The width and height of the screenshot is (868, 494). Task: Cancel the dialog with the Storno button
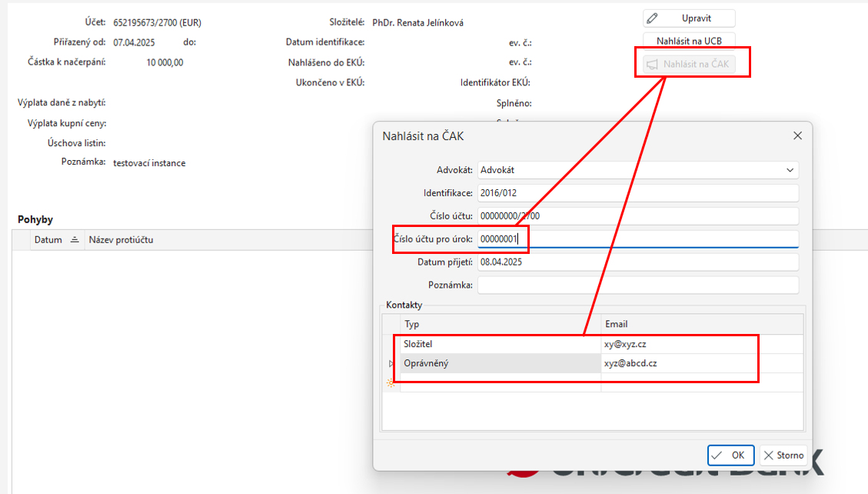[x=783, y=456]
